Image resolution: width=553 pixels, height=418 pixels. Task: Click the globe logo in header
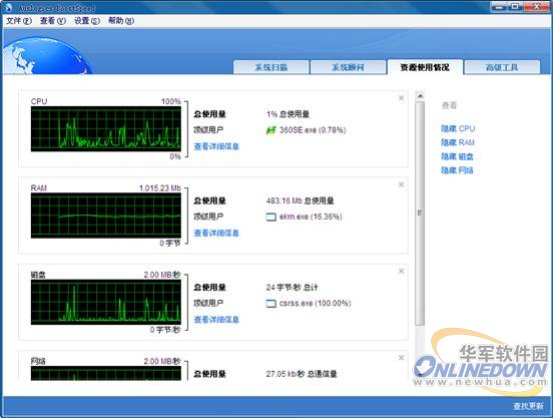point(47,56)
